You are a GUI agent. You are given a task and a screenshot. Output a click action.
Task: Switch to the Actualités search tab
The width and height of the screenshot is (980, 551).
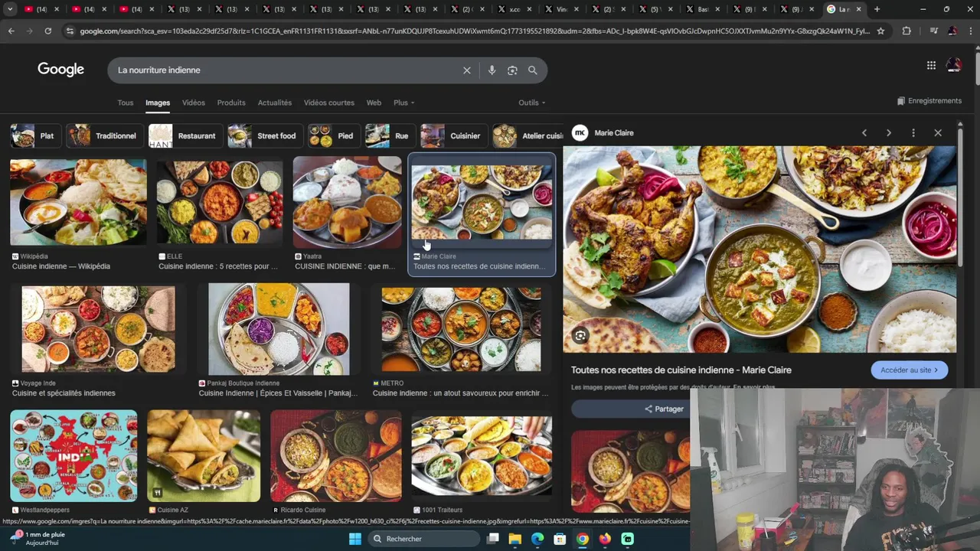(x=275, y=103)
